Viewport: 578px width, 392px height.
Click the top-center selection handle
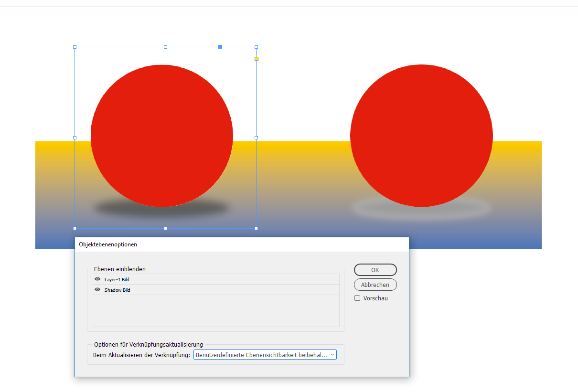[x=166, y=47]
